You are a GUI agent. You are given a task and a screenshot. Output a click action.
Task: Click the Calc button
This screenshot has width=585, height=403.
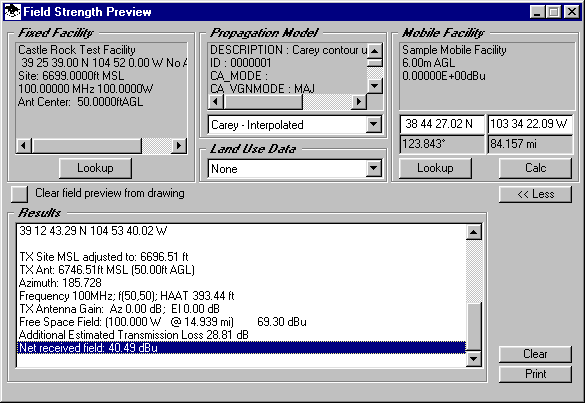(535, 168)
